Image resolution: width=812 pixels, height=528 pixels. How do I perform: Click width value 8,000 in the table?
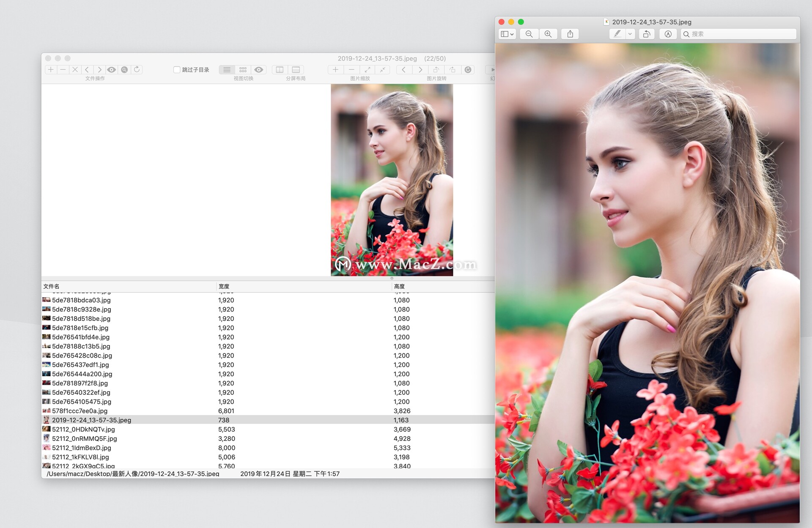[227, 448]
